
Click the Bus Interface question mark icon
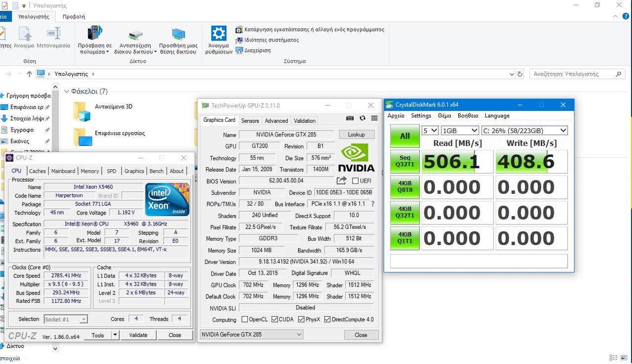[x=373, y=204]
